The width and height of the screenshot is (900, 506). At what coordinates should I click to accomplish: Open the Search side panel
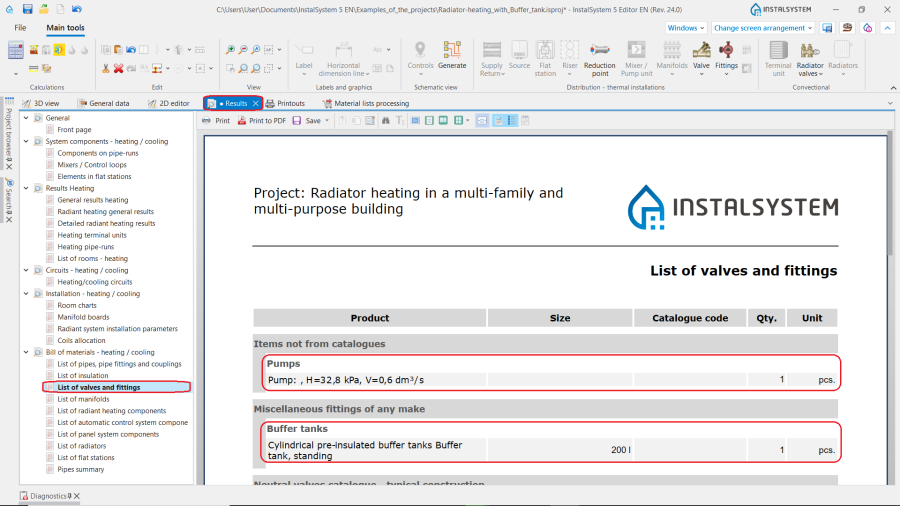pos(9,198)
